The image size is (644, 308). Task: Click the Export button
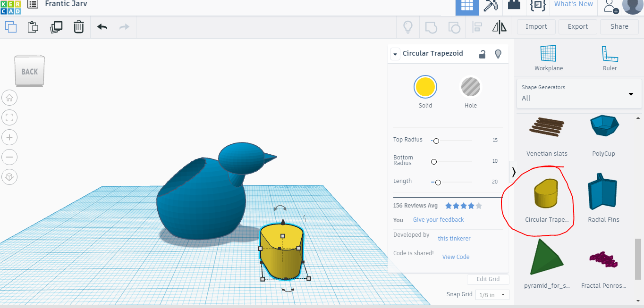tap(578, 27)
